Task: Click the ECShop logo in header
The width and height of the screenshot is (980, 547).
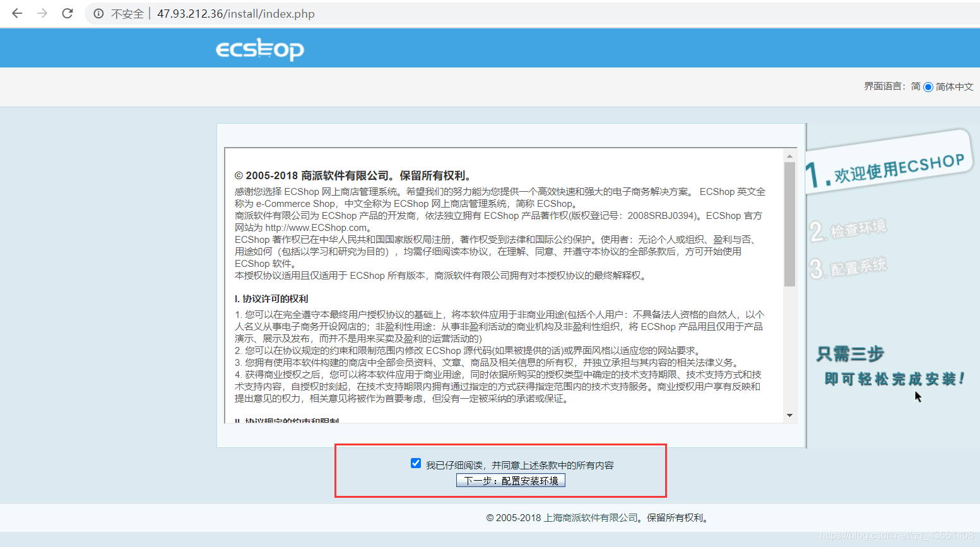Action: (259, 49)
